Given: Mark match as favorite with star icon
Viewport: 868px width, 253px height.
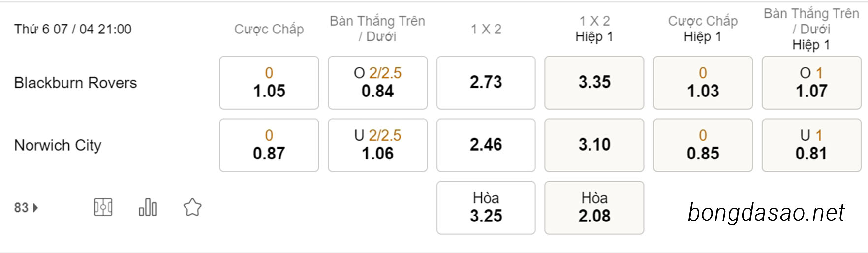Looking at the screenshot, I should pyautogui.click(x=192, y=207).
